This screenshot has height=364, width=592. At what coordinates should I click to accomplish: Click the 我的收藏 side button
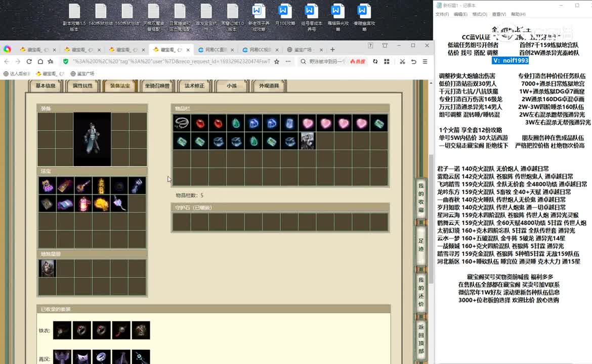421,198
